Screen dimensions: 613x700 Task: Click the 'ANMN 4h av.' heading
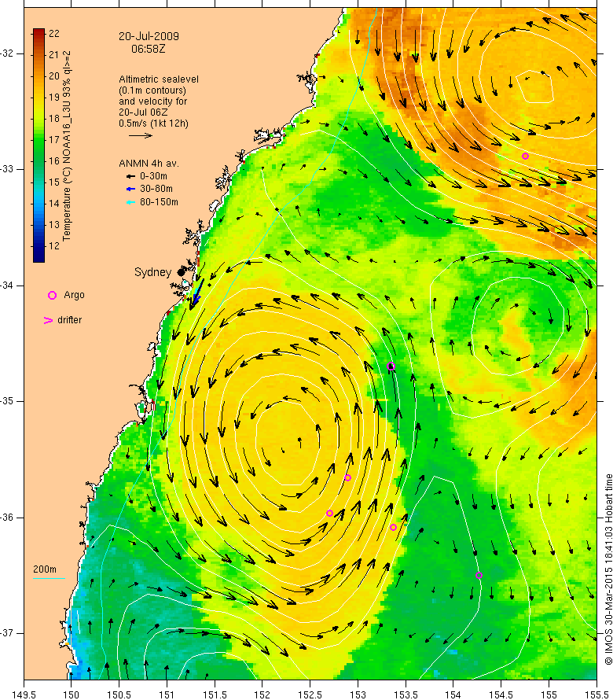pyautogui.click(x=149, y=164)
